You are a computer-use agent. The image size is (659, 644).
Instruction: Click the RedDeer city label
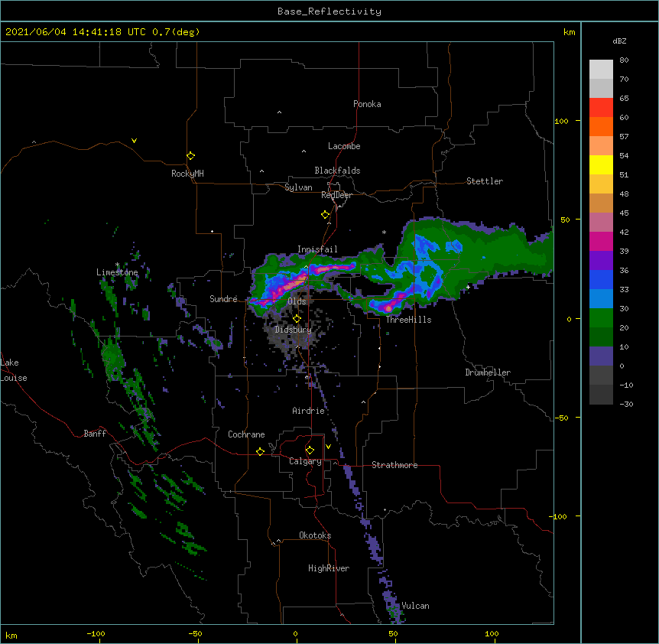(336, 195)
